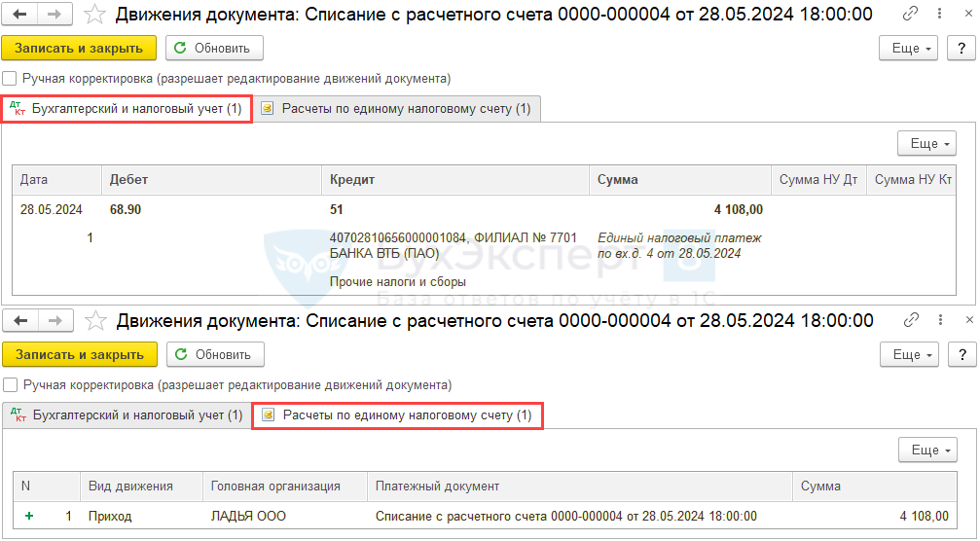The height and width of the screenshot is (541, 980).
Task: Copy link icon in upper window
Action: (x=910, y=13)
